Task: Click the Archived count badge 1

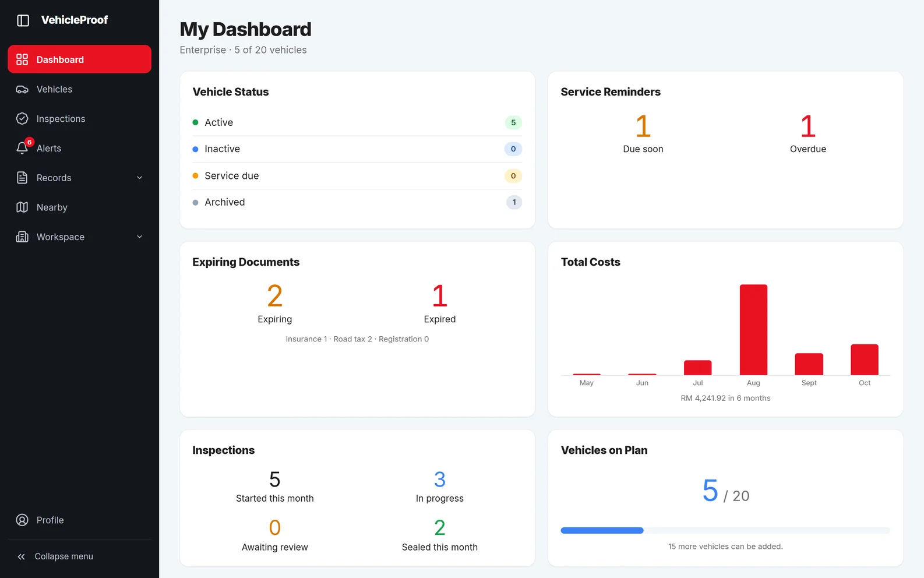Action: (514, 202)
